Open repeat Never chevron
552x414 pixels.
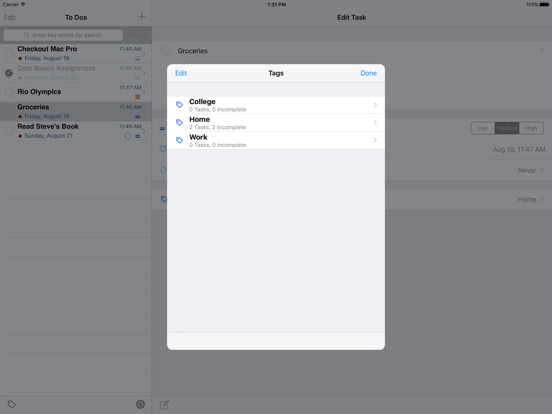point(542,170)
